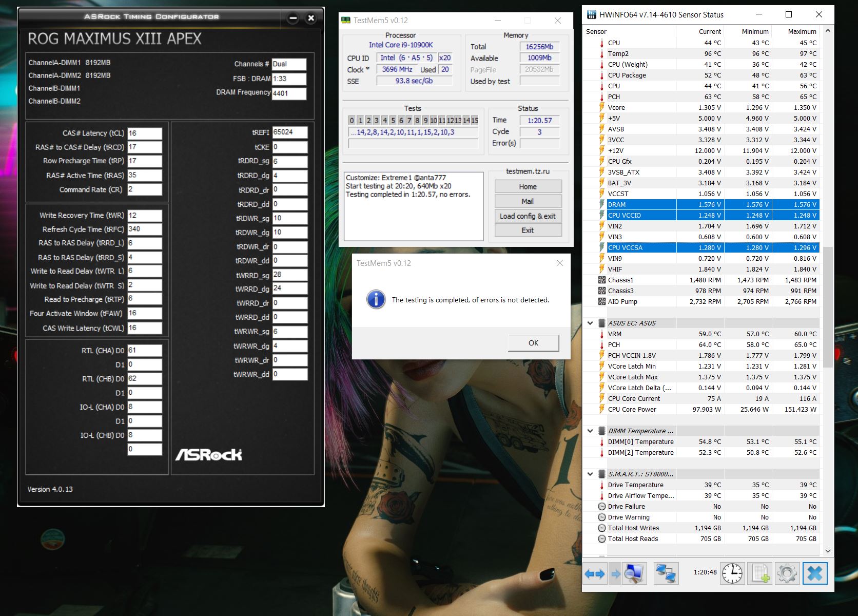Click the CAS# Latency (tCL) value field
This screenshot has width=858, height=616.
click(145, 133)
